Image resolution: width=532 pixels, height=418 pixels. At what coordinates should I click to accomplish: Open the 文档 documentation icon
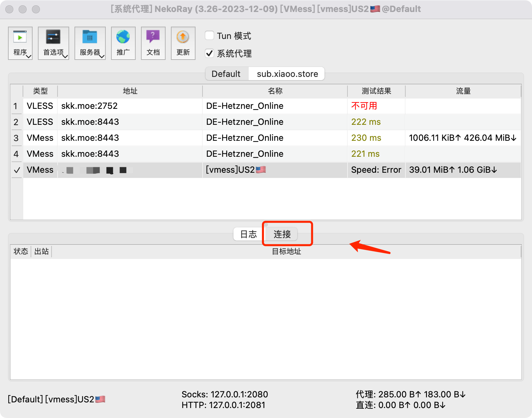coord(153,43)
